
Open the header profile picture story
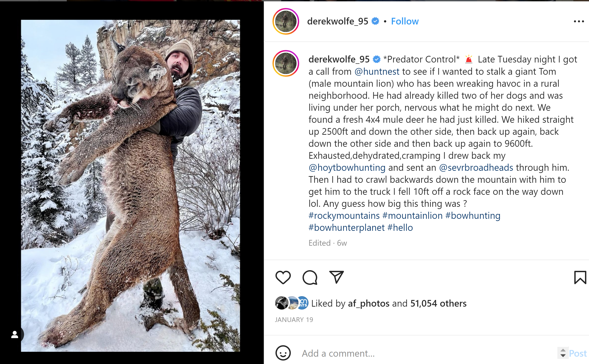[x=286, y=21]
